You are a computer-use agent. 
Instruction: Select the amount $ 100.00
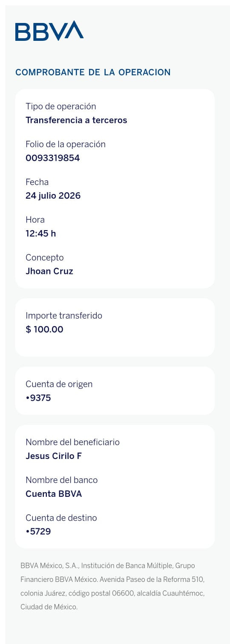click(44, 329)
